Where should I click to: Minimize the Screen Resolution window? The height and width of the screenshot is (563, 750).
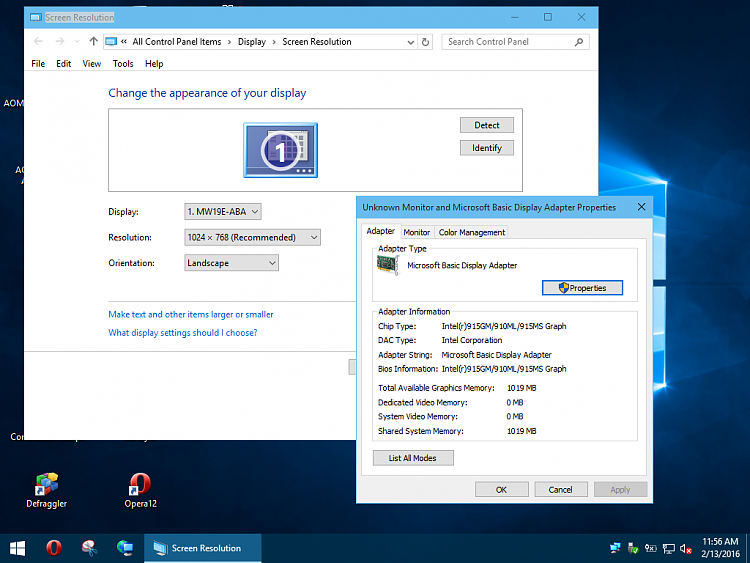515,17
